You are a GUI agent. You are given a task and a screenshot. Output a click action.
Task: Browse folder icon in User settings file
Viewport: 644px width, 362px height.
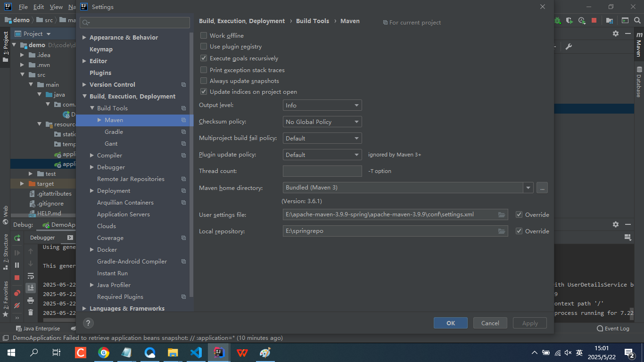click(x=502, y=214)
